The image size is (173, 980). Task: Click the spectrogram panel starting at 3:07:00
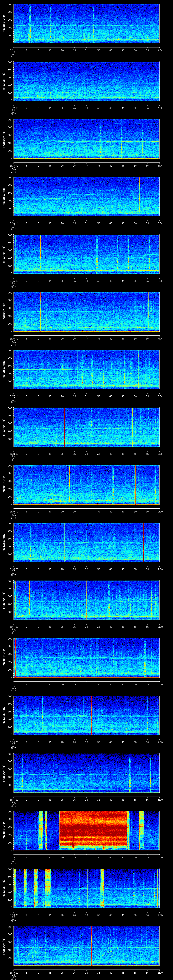[87, 369]
